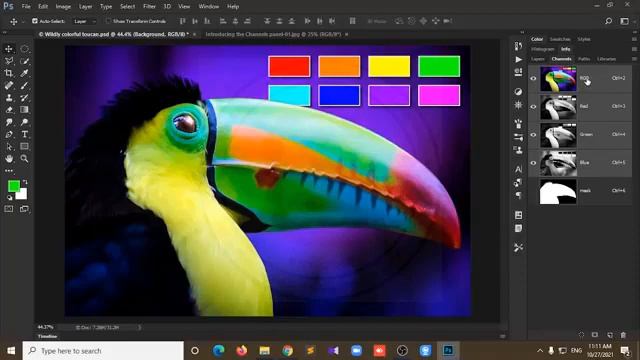
Task: Select the Clone Stamp tool
Action: click(x=9, y=98)
